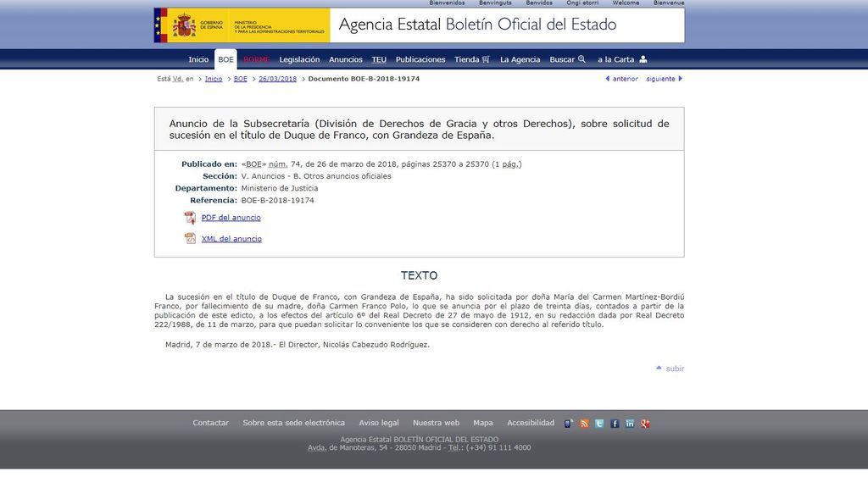Click the 'Madrid, 7 de marzo de 2018' signature line
Image resolution: width=868 pixels, height=488 pixels.
tap(298, 345)
